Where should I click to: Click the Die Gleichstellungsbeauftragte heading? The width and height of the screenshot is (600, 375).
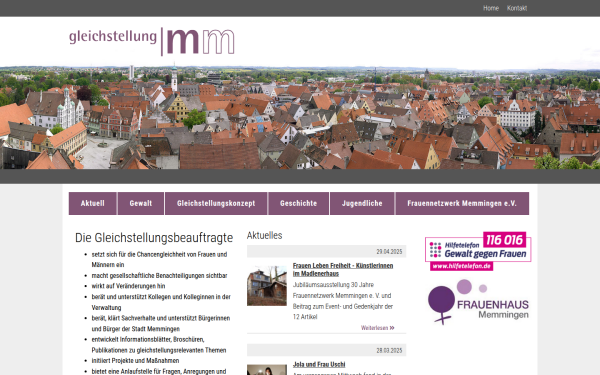[154, 238]
